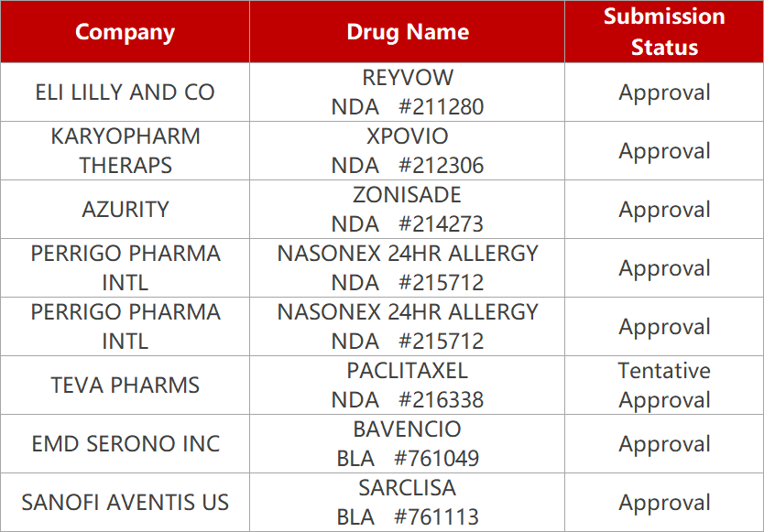Select the ELI LILLY AND CO cell
764x532 pixels.
125,92
